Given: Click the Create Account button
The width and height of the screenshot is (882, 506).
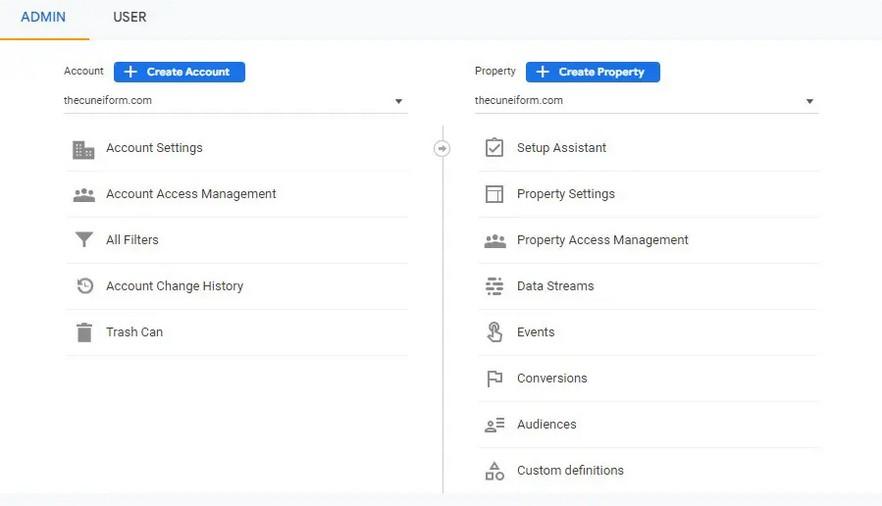Looking at the screenshot, I should pos(179,72).
